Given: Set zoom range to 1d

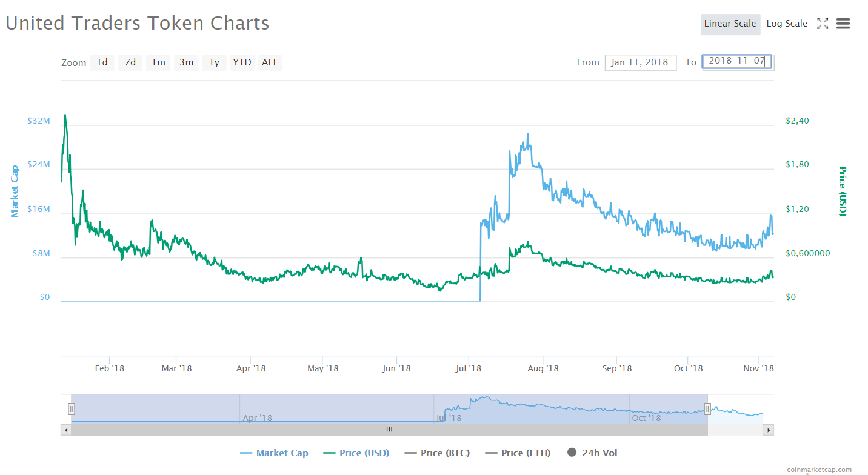Looking at the screenshot, I should [102, 62].
